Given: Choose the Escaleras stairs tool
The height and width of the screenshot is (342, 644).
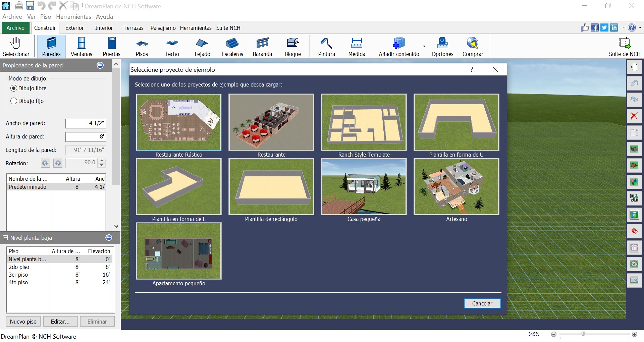Looking at the screenshot, I should (232, 47).
